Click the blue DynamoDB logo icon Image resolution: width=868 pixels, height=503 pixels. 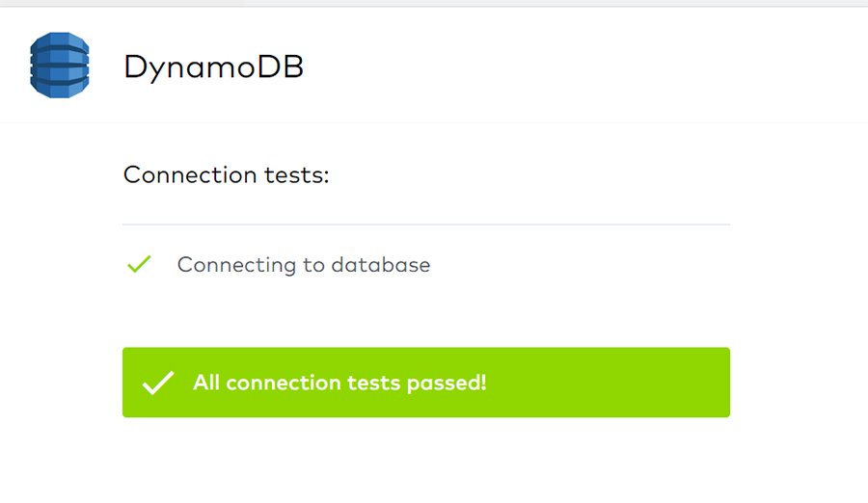(x=59, y=65)
